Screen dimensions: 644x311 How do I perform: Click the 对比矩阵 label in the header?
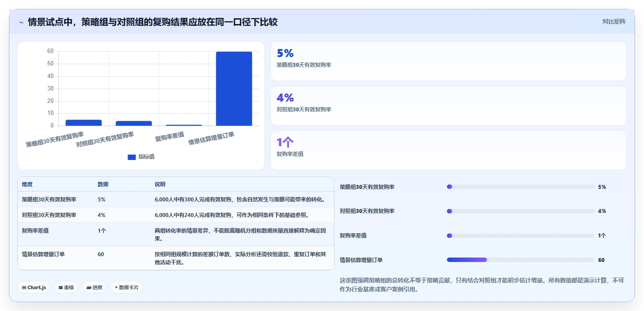(x=614, y=21)
